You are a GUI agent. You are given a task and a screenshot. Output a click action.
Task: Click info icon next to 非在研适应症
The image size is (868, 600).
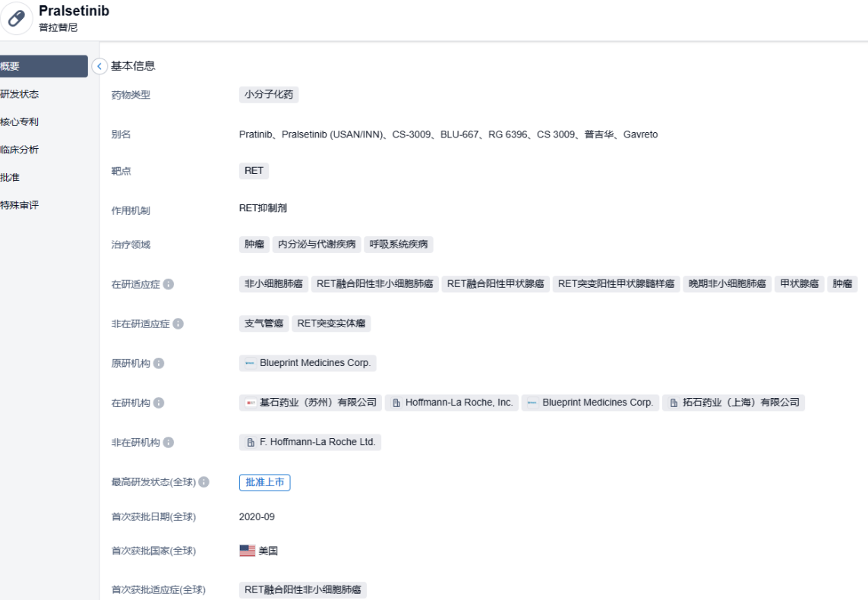(178, 324)
